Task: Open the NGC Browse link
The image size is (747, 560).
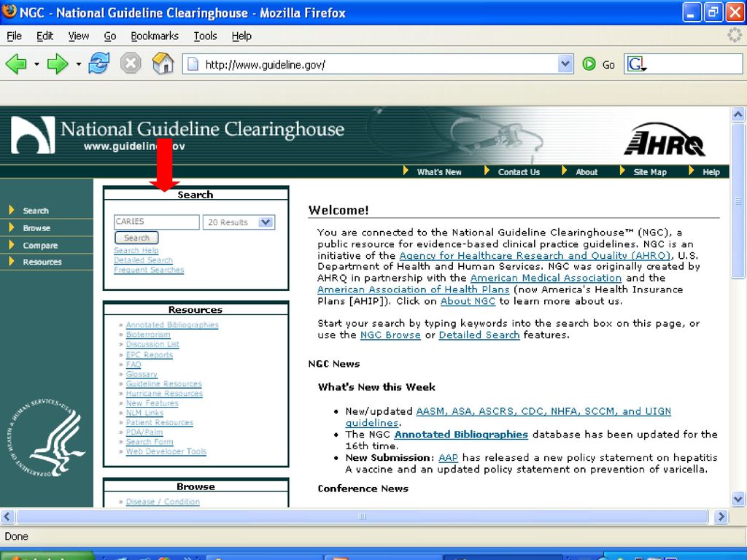Action: point(390,335)
